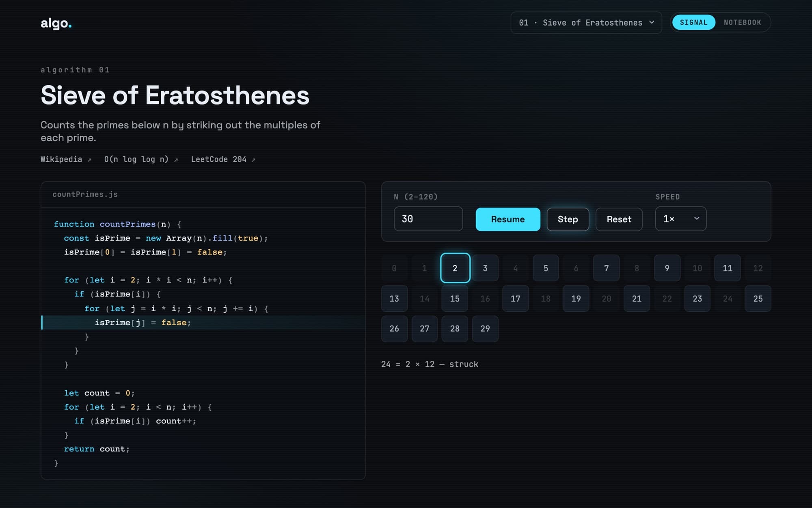Open the Wikipedia link
This screenshot has width=812, height=508.
pos(66,159)
